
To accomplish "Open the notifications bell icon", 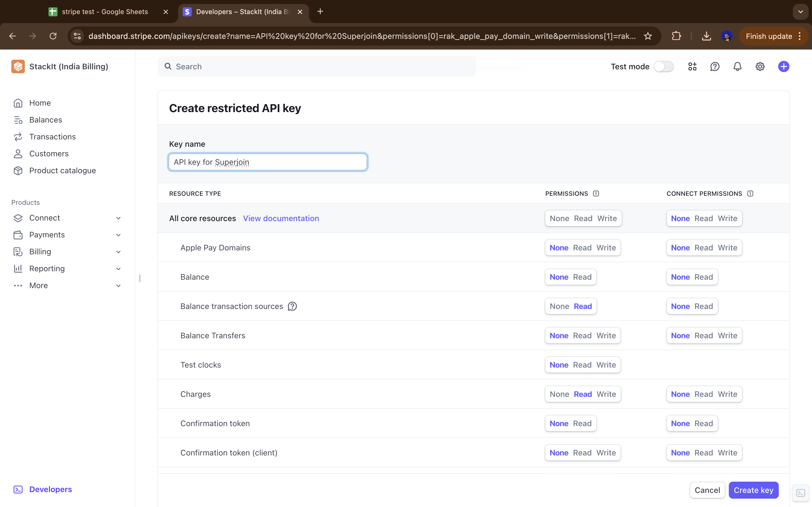I will click(737, 67).
